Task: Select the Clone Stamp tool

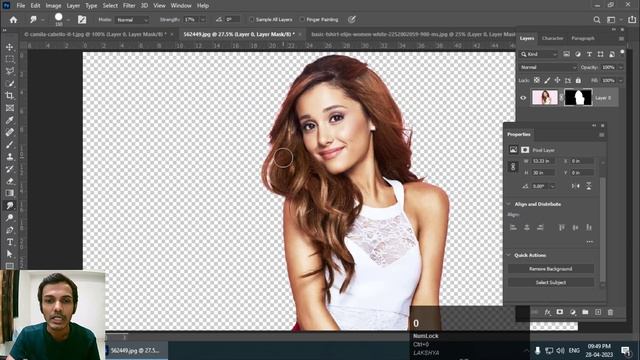Action: click(9, 157)
